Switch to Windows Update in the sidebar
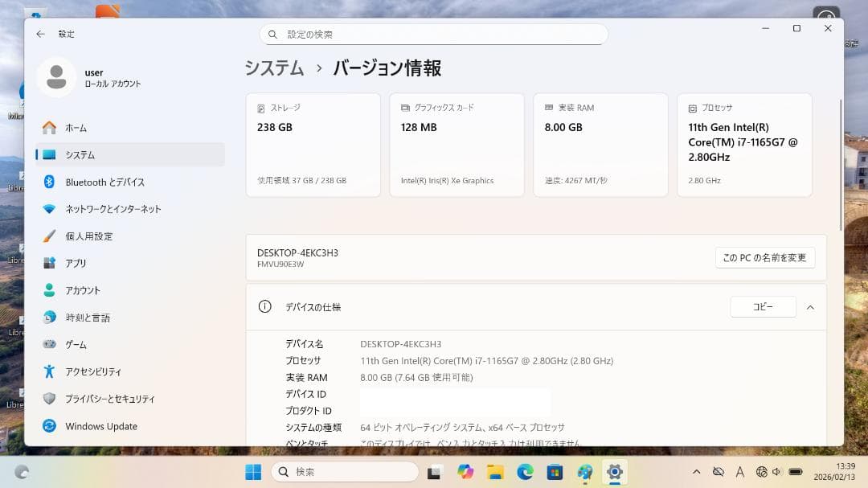Screen dimensions: 868x488 coord(101,425)
